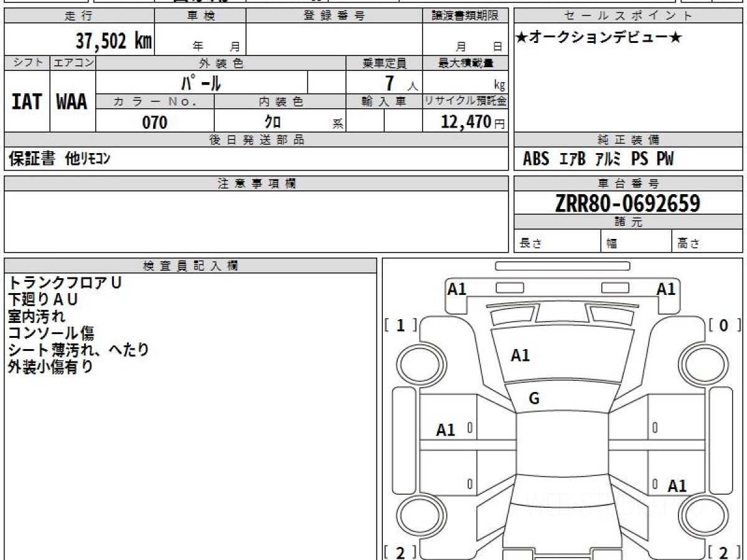The image size is (747, 560).
Task: Click the G mark on windshield diagram
Action: pyautogui.click(x=534, y=399)
